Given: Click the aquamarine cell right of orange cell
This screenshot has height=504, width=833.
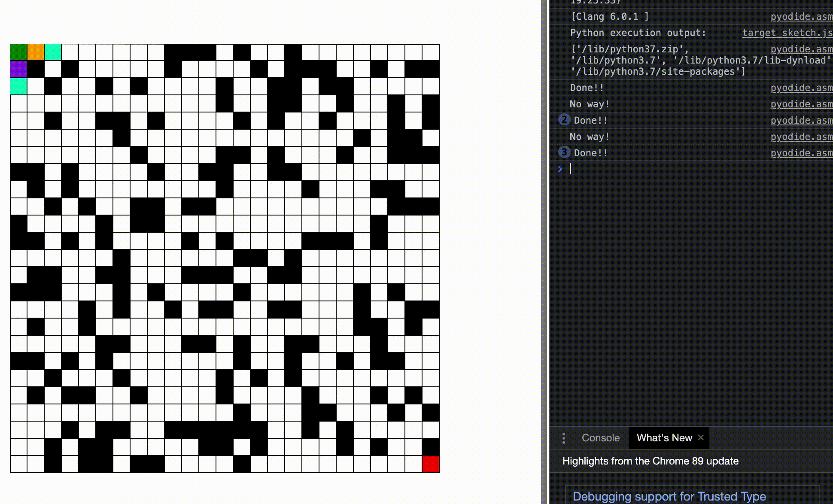Looking at the screenshot, I should coord(53,52).
